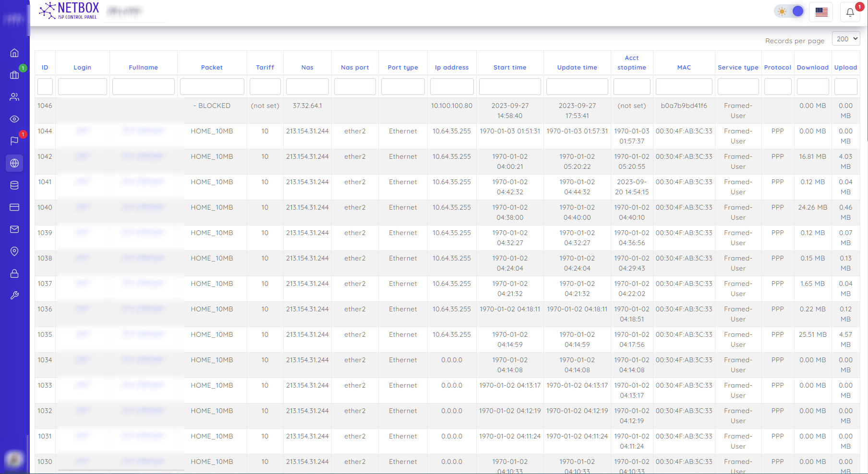Open session ID 1041 link
Image resolution: width=868 pixels, height=474 pixels.
(x=45, y=182)
